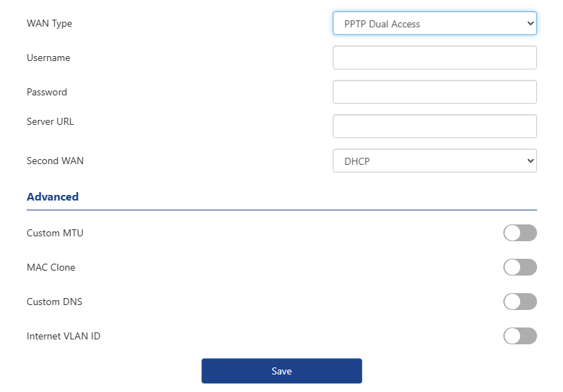Open the WAN Type dropdown
The width and height of the screenshot is (563, 392).
[434, 23]
